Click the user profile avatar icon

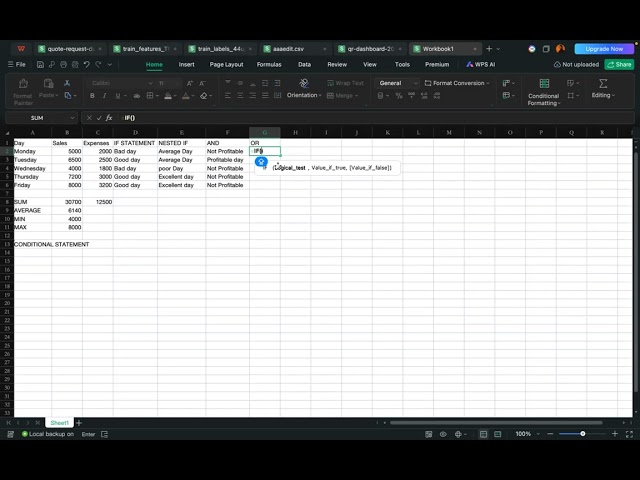560,49
